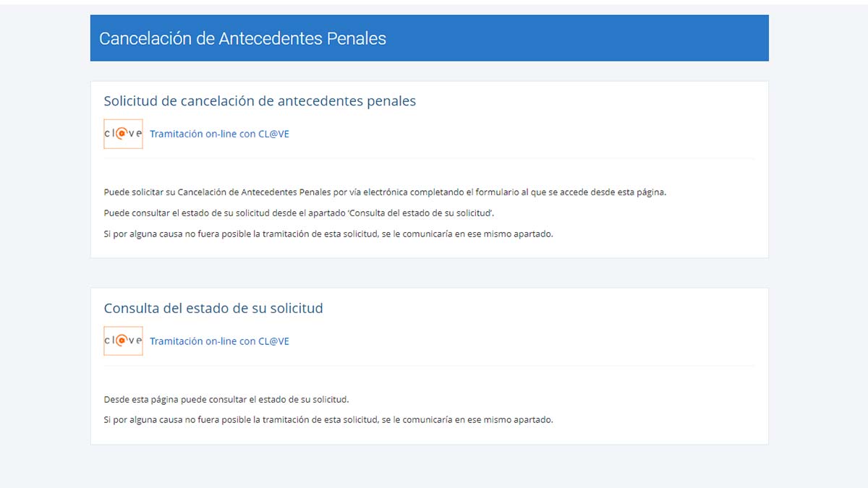
Task: Open Cl@ve authentication from the solicitud panel icon
Action: [x=122, y=133]
